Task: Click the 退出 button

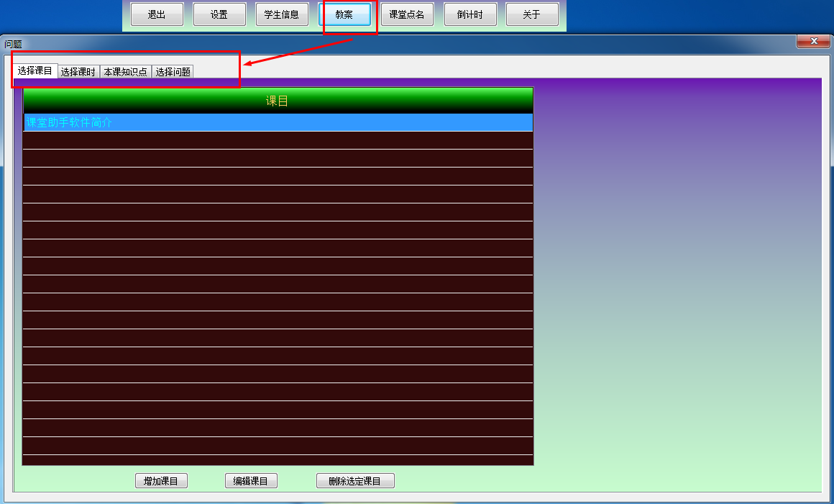Action: 157,14
